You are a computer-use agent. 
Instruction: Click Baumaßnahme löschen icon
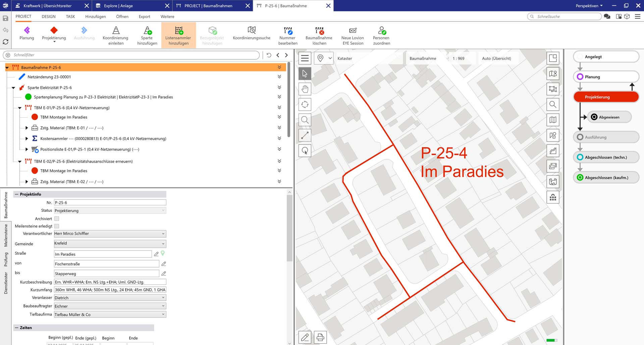[x=319, y=31]
